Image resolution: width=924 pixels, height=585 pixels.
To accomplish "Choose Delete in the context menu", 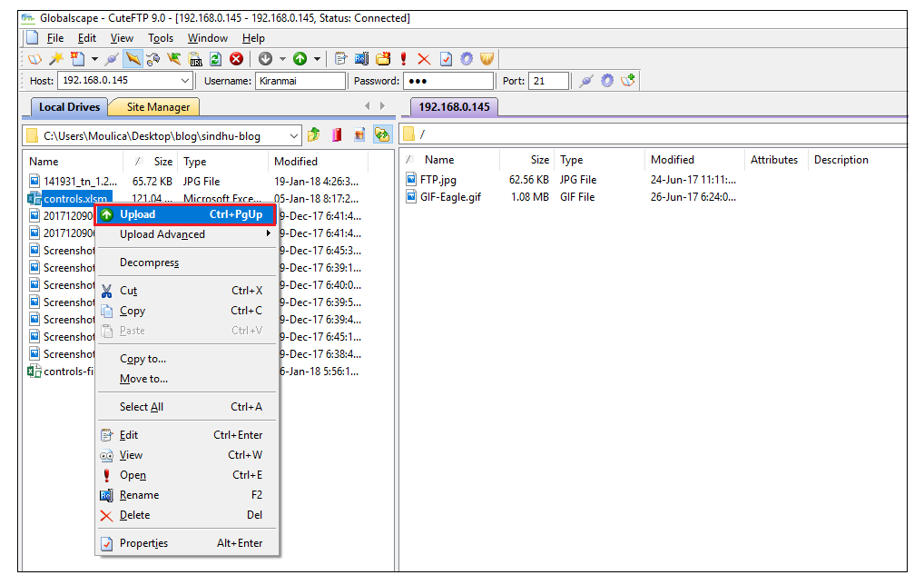I will pos(186,515).
